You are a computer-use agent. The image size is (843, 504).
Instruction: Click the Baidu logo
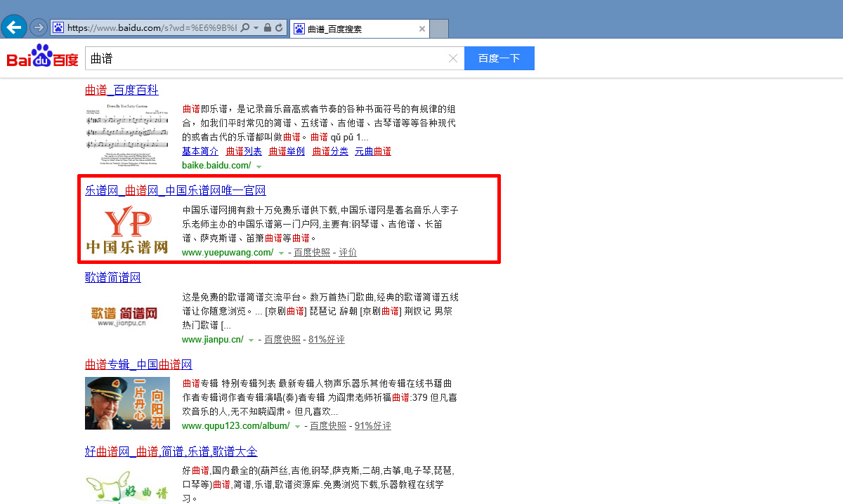coord(43,58)
